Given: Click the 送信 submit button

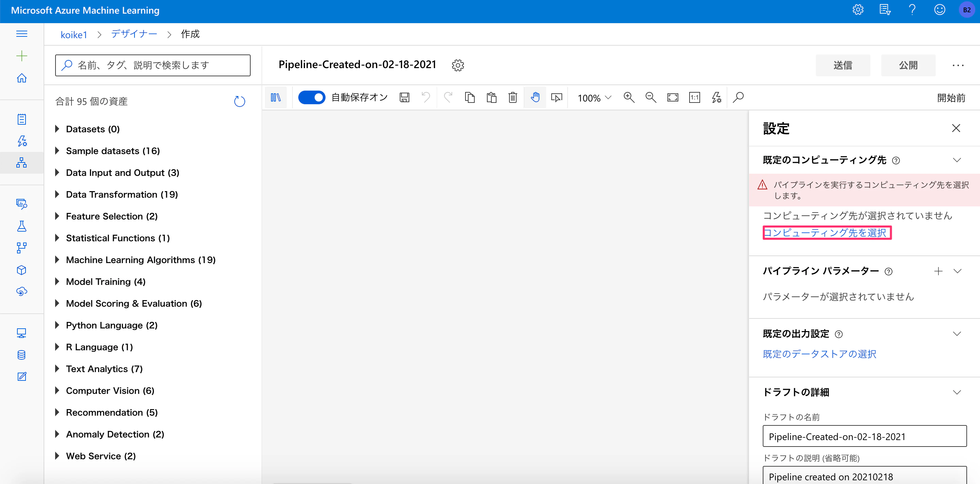Looking at the screenshot, I should (x=843, y=65).
